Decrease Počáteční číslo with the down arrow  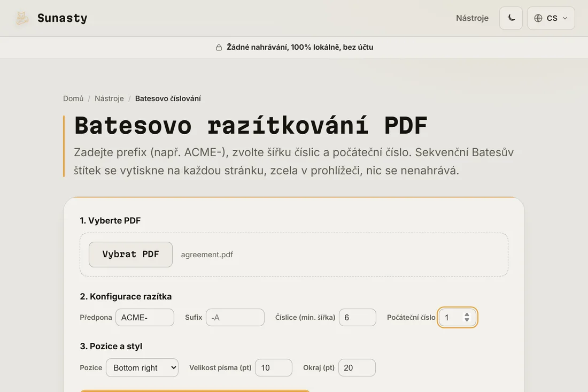point(467,320)
